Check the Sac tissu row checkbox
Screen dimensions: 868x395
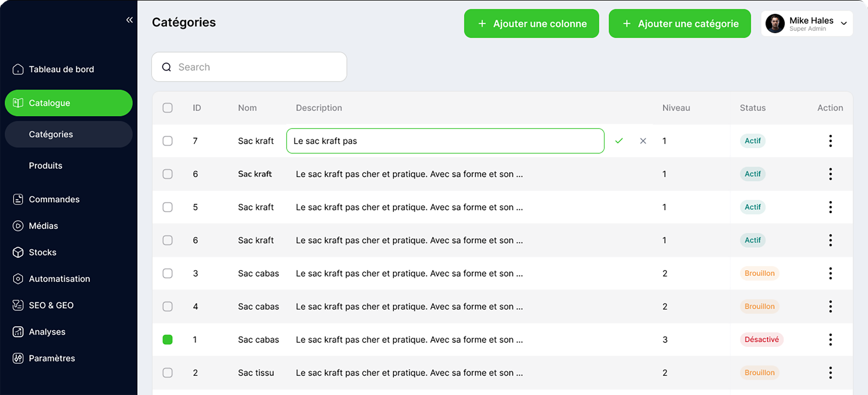click(x=167, y=373)
